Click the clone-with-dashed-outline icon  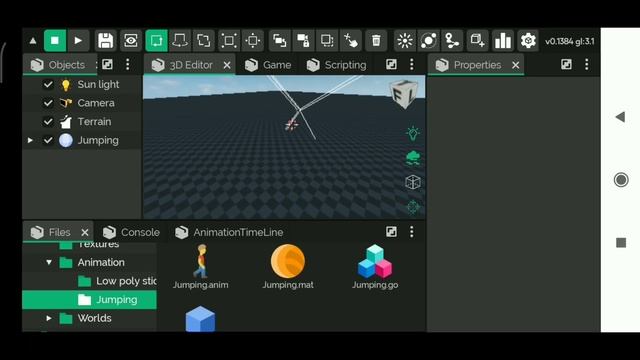tap(327, 41)
